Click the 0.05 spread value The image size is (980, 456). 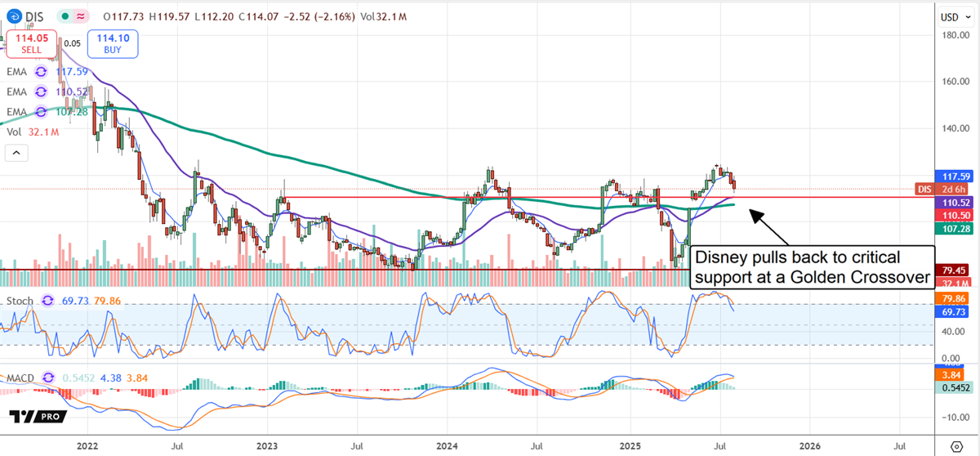[x=72, y=43]
